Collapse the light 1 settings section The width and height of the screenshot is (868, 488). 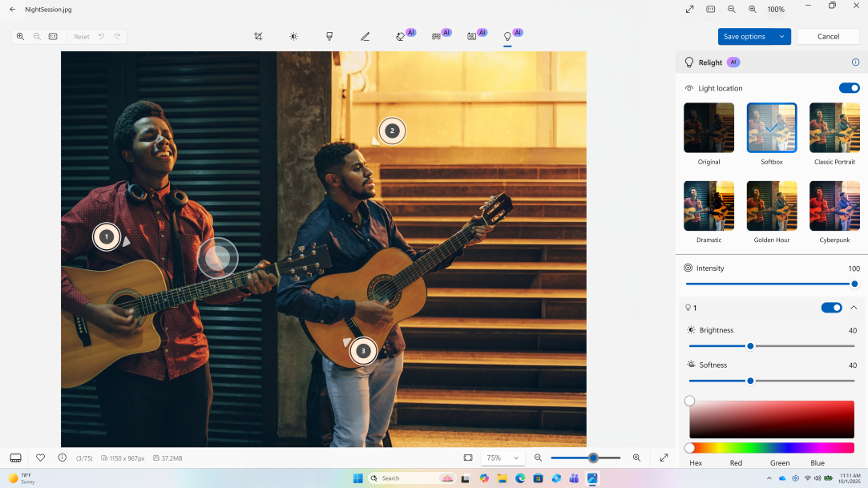coord(854,307)
